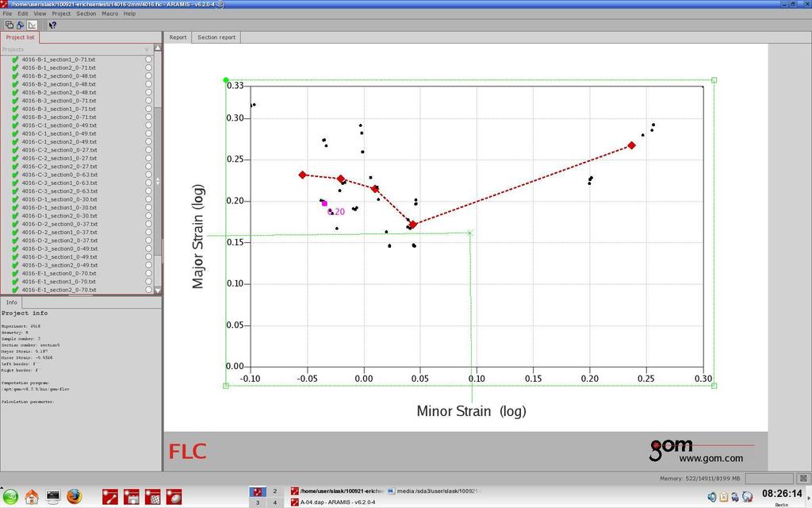
Task: Click the green check next to 4016-E-1_section0_0-70.txt
Action: [x=15, y=273]
